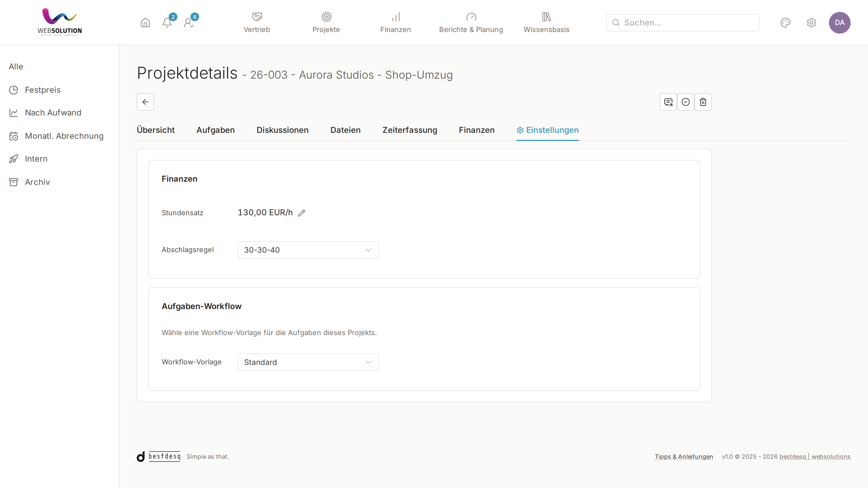The width and height of the screenshot is (868, 488).
Task: Edit the Stundensatz with pencil icon
Action: 302,213
